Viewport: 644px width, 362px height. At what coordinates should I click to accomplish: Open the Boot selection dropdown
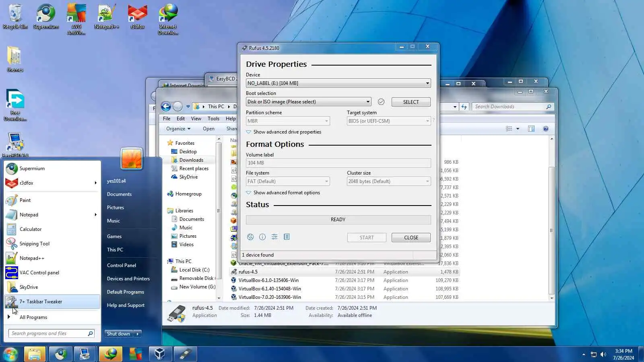[308, 102]
